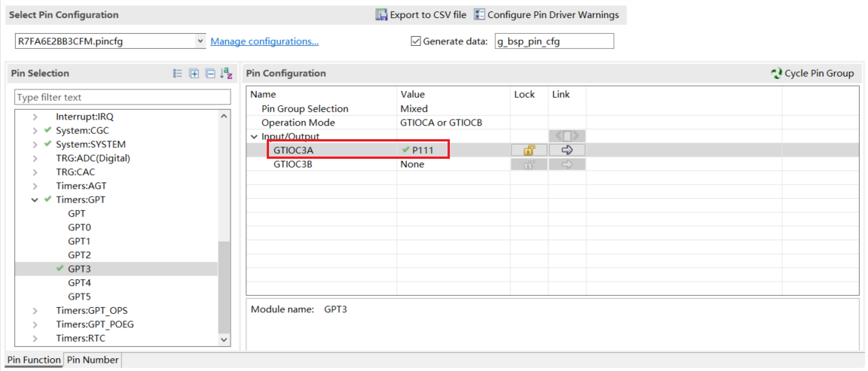The height and width of the screenshot is (371, 868).
Task: Collapse the Timers:GPT tree node
Action: click(35, 199)
